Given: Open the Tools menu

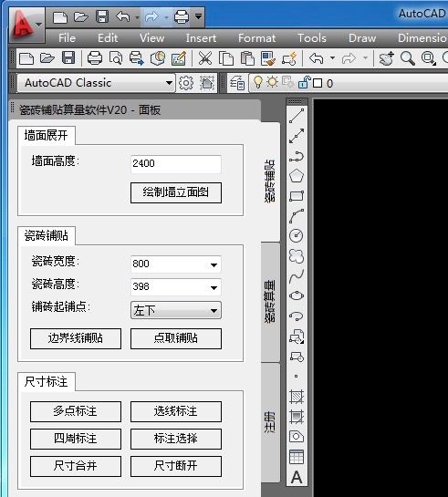Looking at the screenshot, I should coord(312,38).
